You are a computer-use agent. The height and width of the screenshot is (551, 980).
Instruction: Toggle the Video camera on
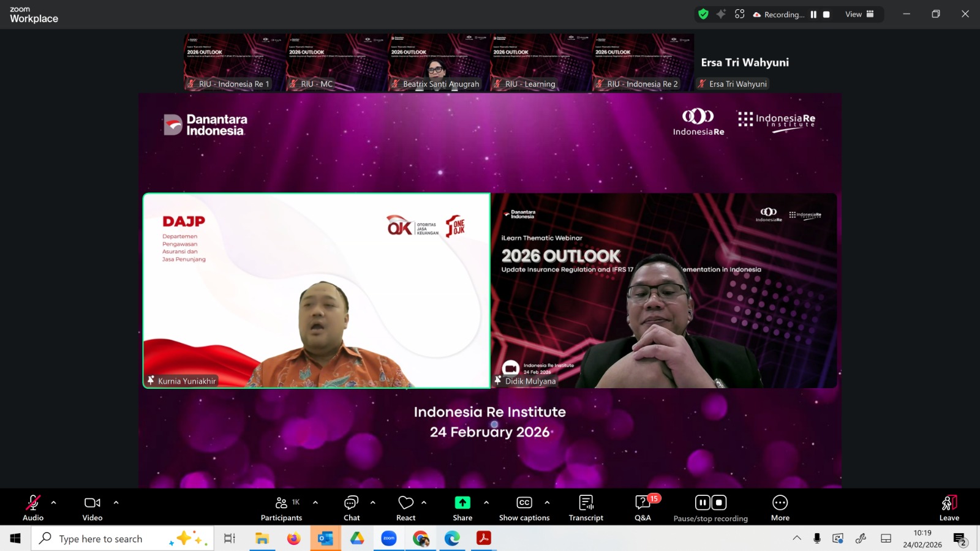point(92,508)
